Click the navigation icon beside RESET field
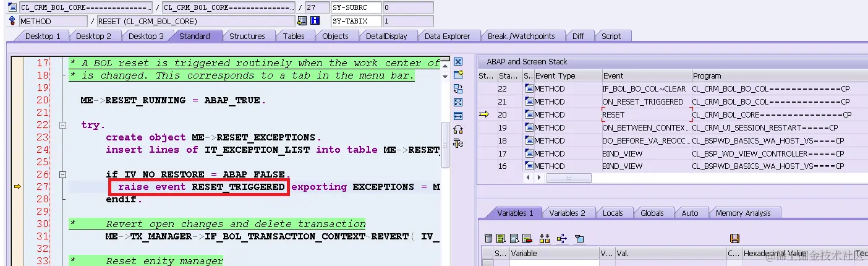The height and width of the screenshot is (266, 868). (x=302, y=21)
